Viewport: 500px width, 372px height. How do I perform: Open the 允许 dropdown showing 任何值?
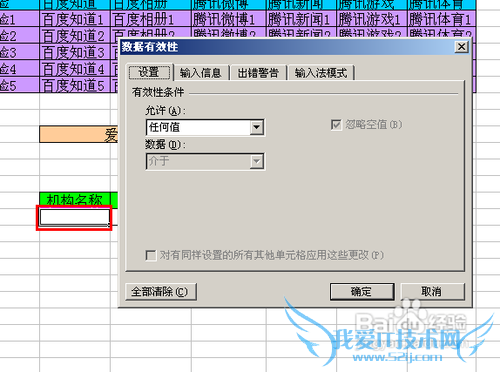coord(205,127)
